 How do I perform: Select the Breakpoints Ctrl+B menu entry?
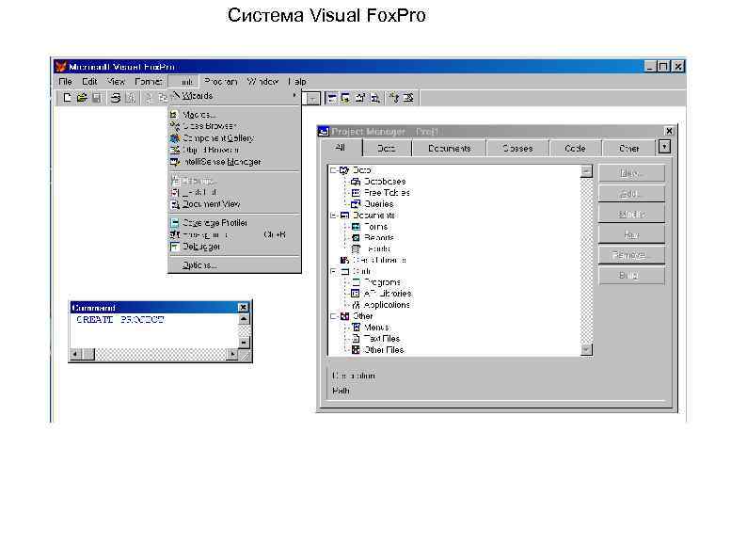point(234,234)
